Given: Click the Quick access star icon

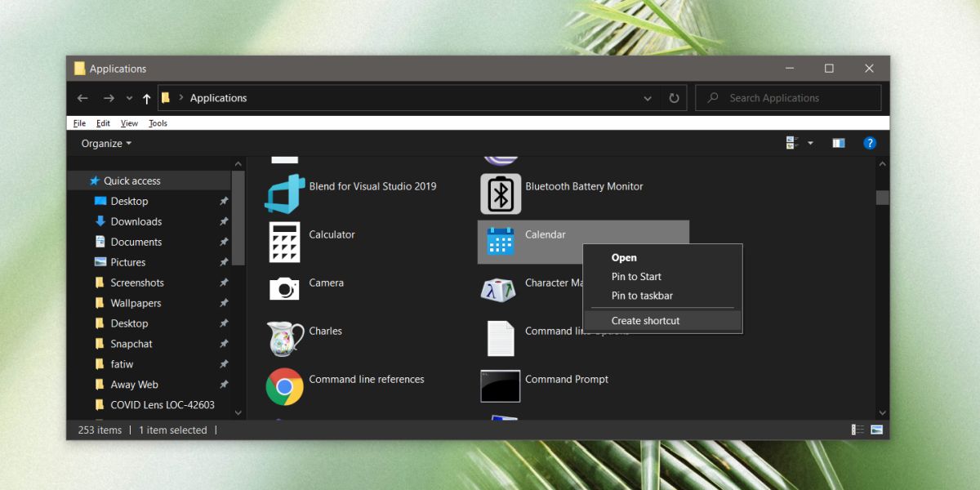Looking at the screenshot, I should pyautogui.click(x=95, y=180).
